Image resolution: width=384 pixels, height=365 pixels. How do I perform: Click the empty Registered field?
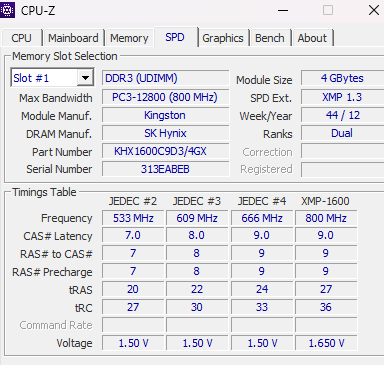click(342, 169)
